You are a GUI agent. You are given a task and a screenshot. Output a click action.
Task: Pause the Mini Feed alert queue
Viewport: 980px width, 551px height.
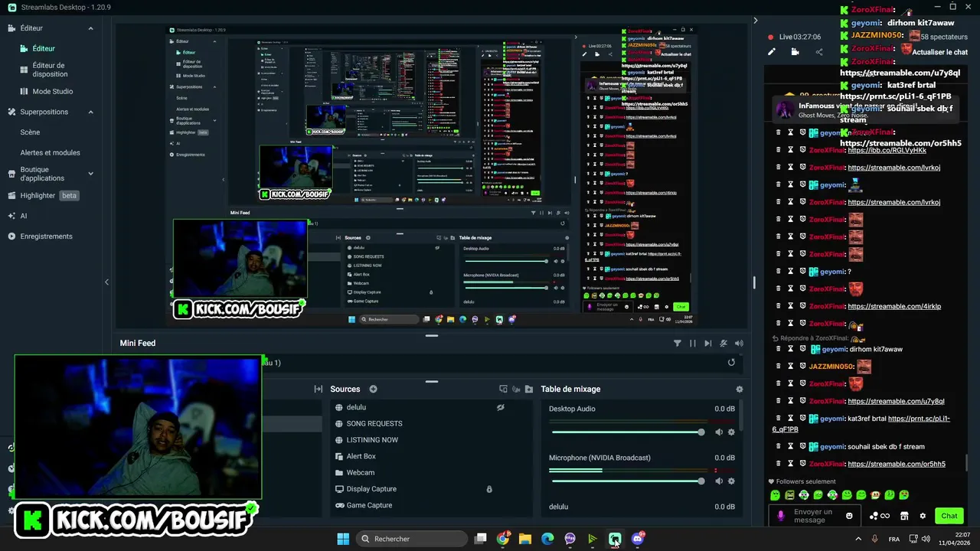tap(693, 344)
